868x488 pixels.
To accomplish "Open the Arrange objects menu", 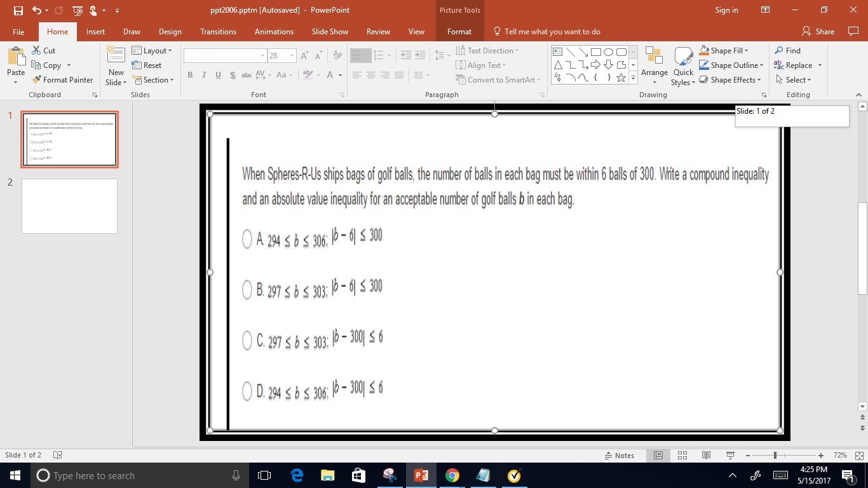I will click(654, 65).
